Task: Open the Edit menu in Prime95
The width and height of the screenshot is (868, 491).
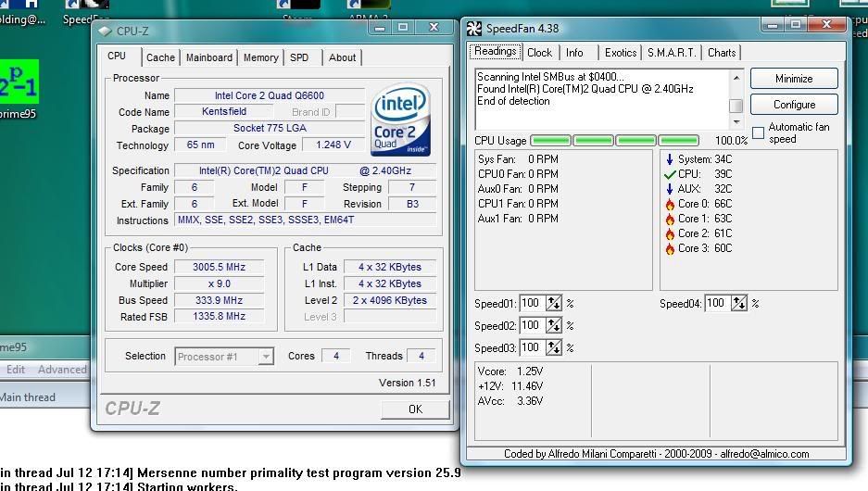Action: (x=16, y=370)
